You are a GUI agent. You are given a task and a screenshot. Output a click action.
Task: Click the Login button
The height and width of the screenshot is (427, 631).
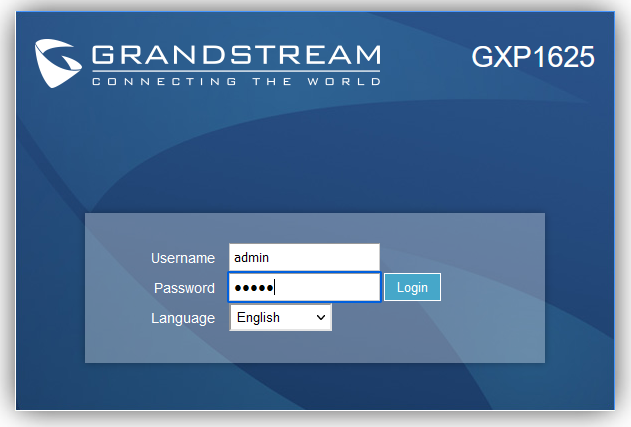point(412,287)
